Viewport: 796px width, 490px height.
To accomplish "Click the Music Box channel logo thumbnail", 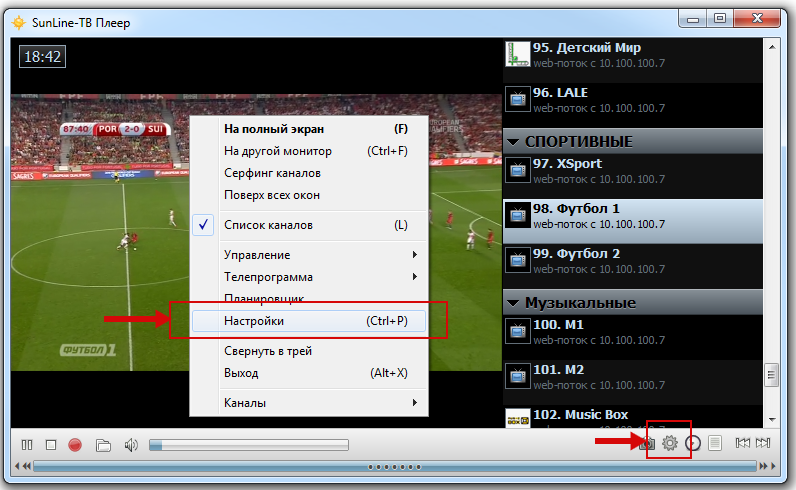I will (x=518, y=419).
